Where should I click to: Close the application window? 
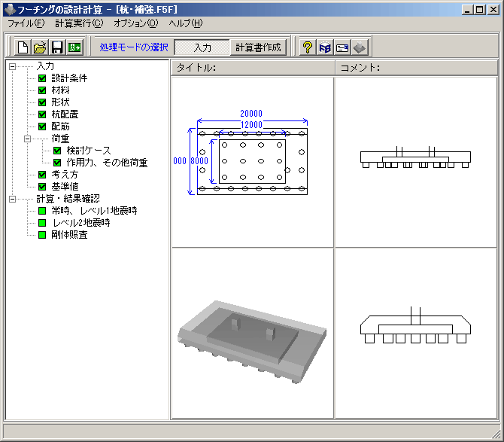(x=493, y=10)
